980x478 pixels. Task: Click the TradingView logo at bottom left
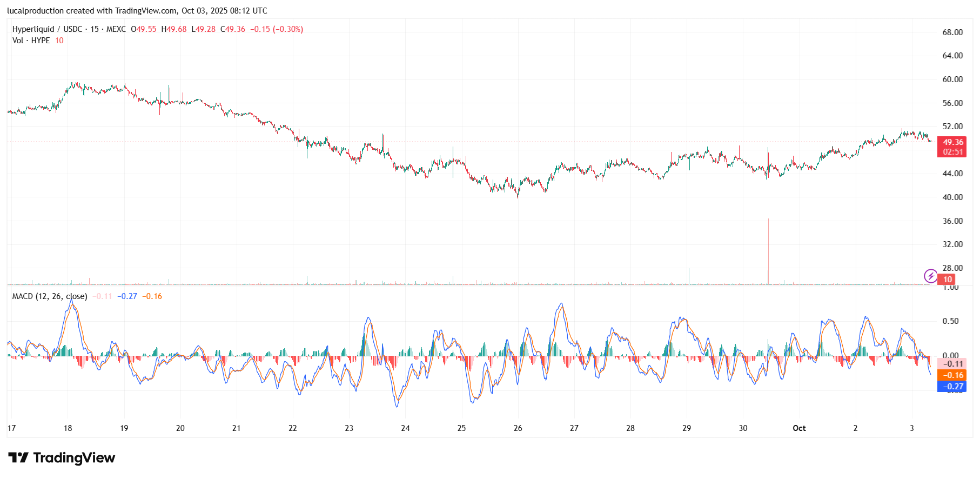click(62, 458)
